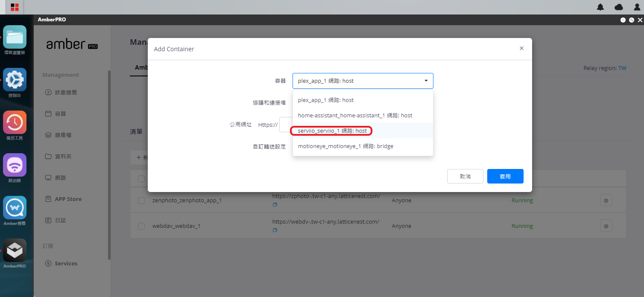Click Running status of zenphoto row
644x297 pixels.
coord(522,201)
